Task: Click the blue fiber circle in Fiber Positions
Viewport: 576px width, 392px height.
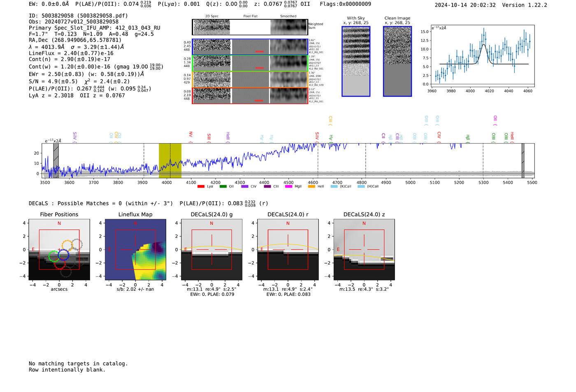Action: point(63,255)
